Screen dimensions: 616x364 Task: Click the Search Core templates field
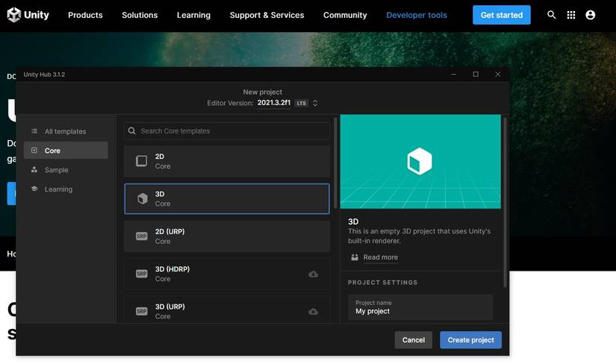(x=227, y=131)
